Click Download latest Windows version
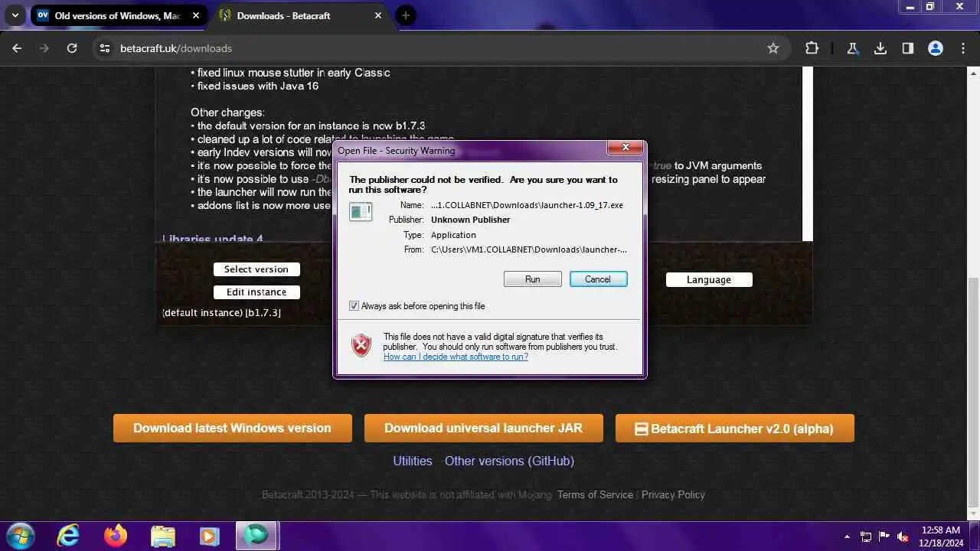980x551 pixels. coord(232,429)
